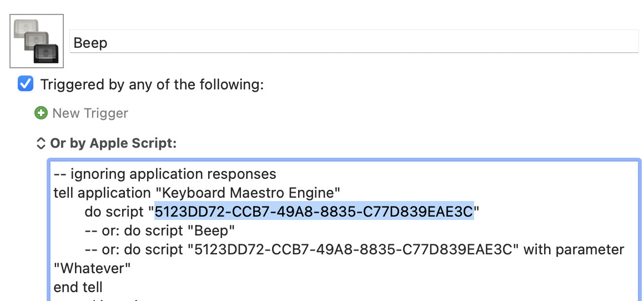Toggle the "Triggered by any of the following" checkbox
This screenshot has width=644, height=301.
point(26,84)
